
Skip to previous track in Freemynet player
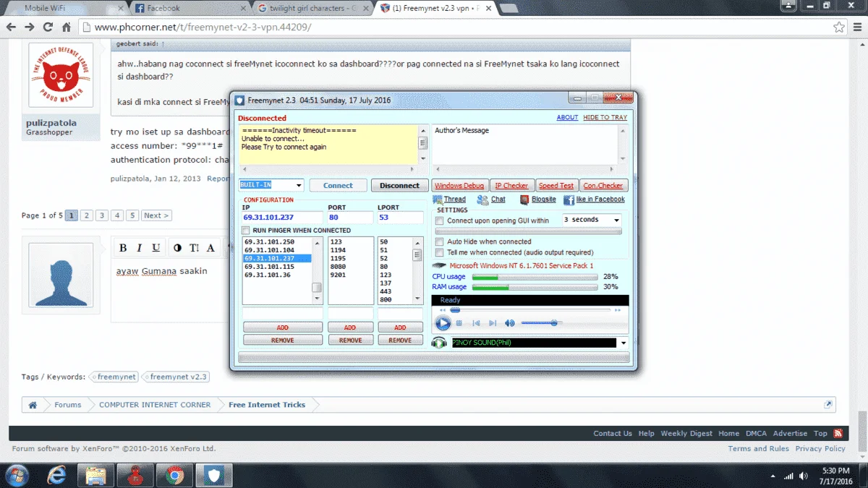477,323
